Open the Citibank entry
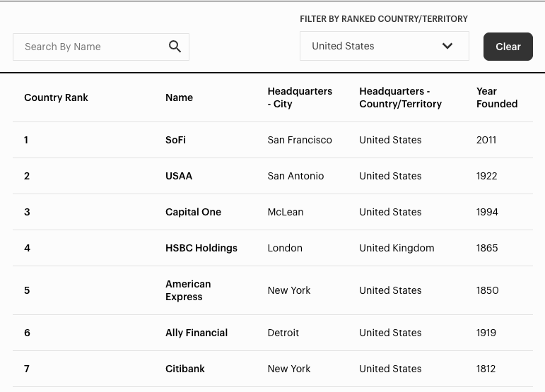 pos(185,369)
